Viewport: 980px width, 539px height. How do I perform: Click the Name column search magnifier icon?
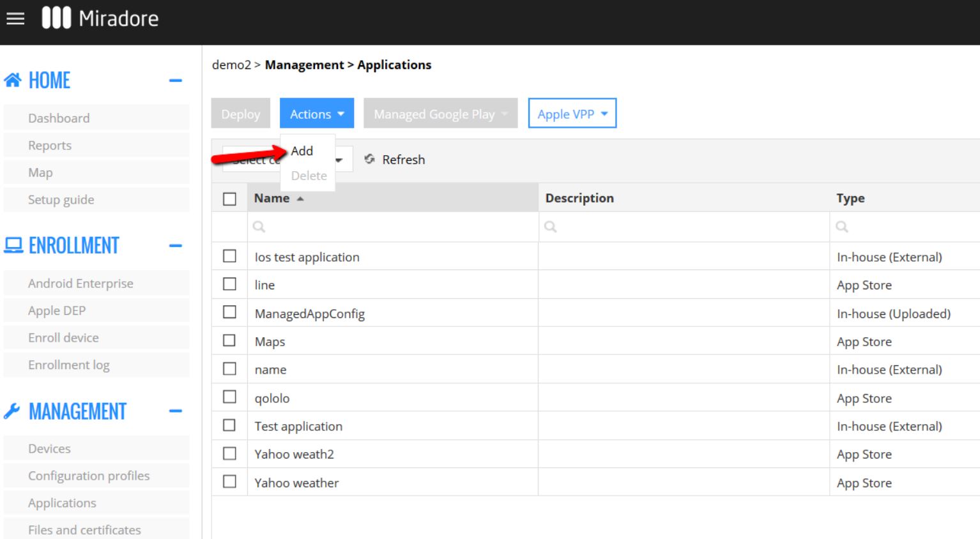click(x=259, y=227)
